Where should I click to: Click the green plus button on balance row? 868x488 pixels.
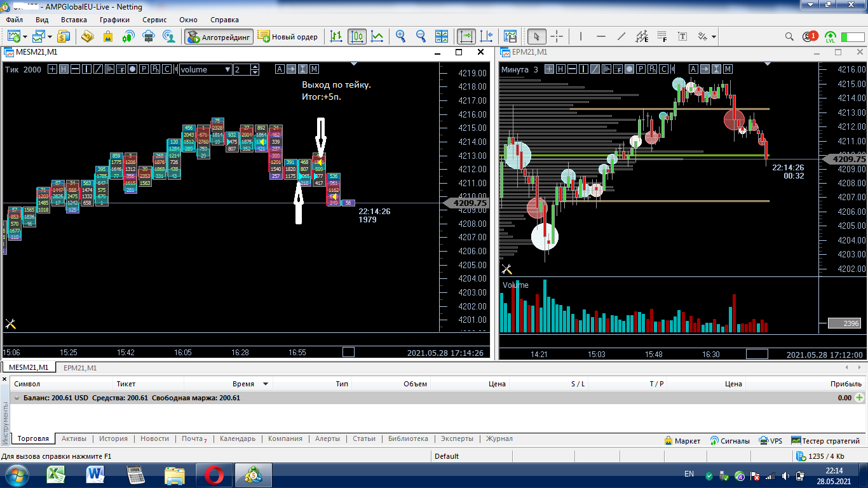[859, 398]
